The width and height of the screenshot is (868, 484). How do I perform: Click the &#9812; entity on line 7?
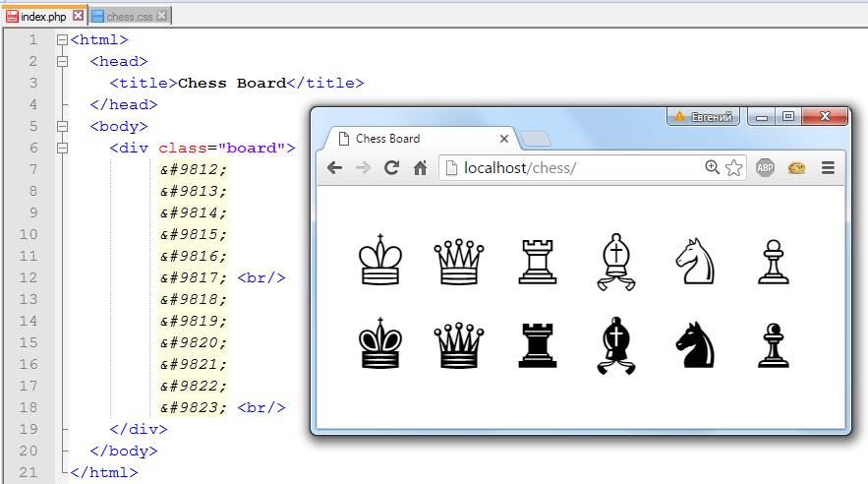click(x=194, y=169)
